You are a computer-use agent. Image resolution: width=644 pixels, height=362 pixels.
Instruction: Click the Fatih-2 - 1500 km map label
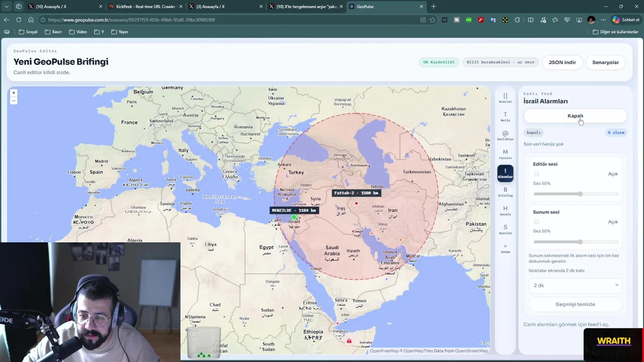356,193
